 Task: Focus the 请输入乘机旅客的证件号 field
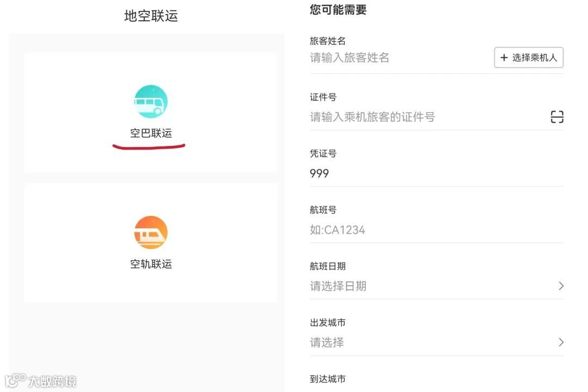(427, 117)
